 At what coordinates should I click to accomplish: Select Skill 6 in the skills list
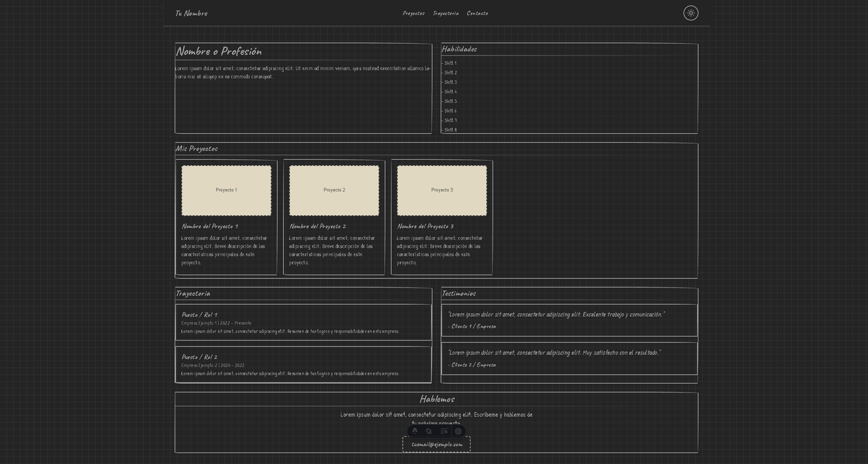[449, 111]
